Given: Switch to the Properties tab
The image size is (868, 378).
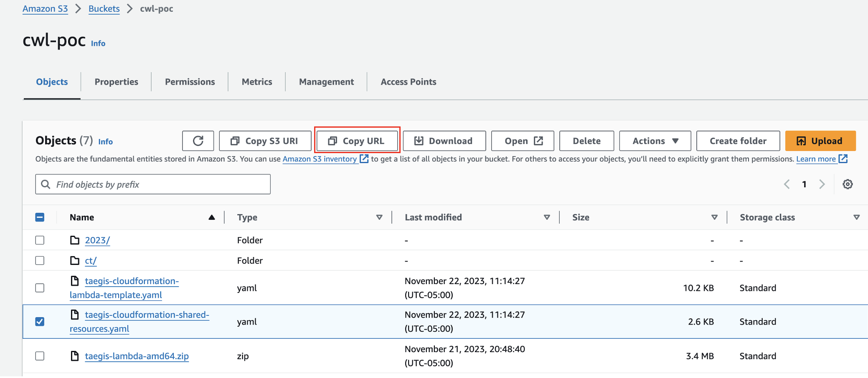Looking at the screenshot, I should [x=116, y=82].
